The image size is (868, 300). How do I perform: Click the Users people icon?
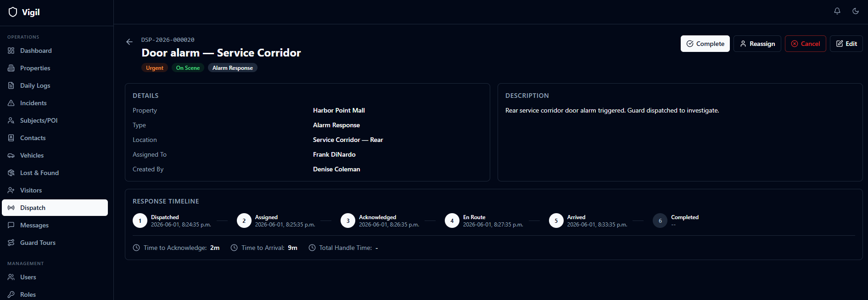11,277
